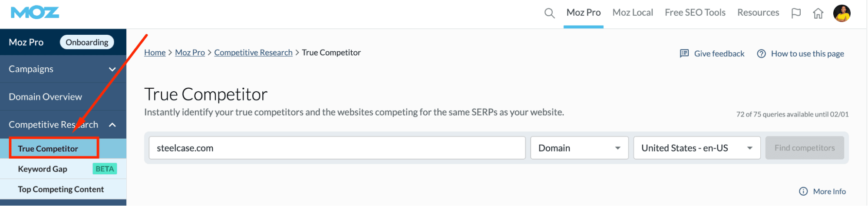Go to the home house icon
The image size is (868, 206).
(818, 13)
